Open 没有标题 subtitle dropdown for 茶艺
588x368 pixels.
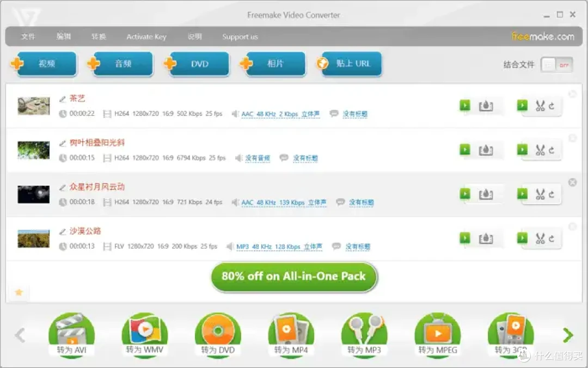(x=355, y=114)
